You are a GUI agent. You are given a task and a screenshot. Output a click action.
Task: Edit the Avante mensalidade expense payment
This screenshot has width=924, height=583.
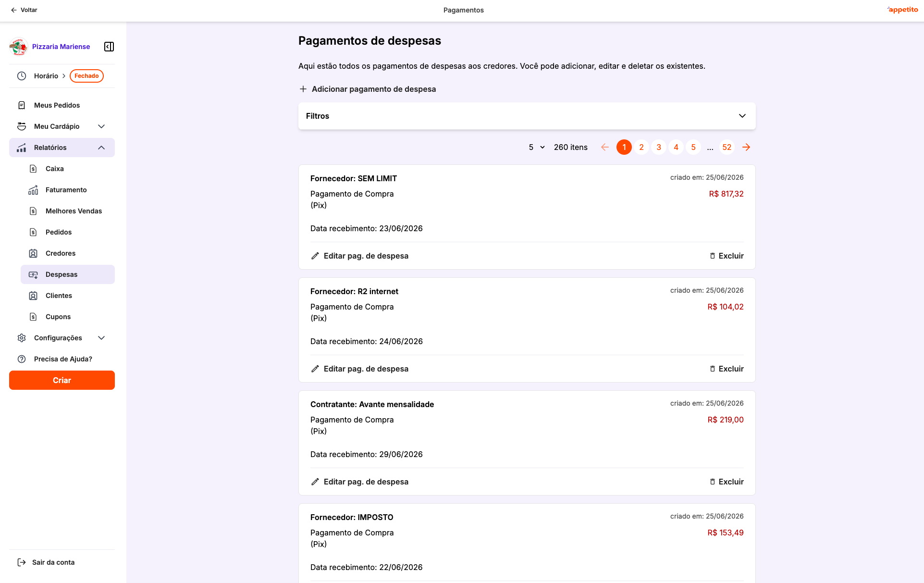click(x=359, y=482)
